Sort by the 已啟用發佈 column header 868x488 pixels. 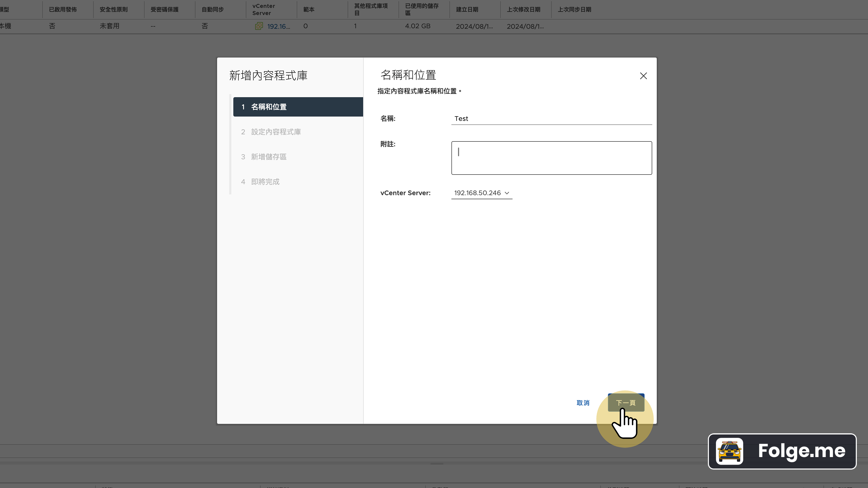pos(63,9)
